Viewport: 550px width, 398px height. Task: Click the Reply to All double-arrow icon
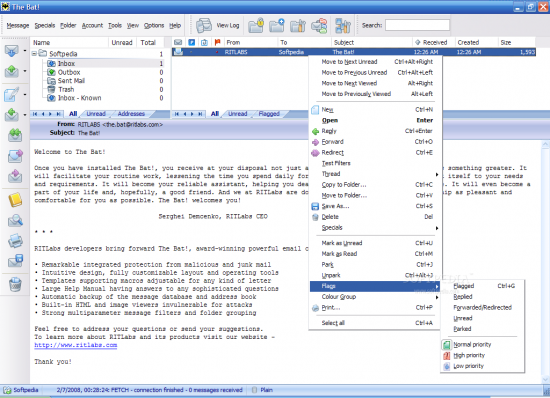click(x=15, y=135)
